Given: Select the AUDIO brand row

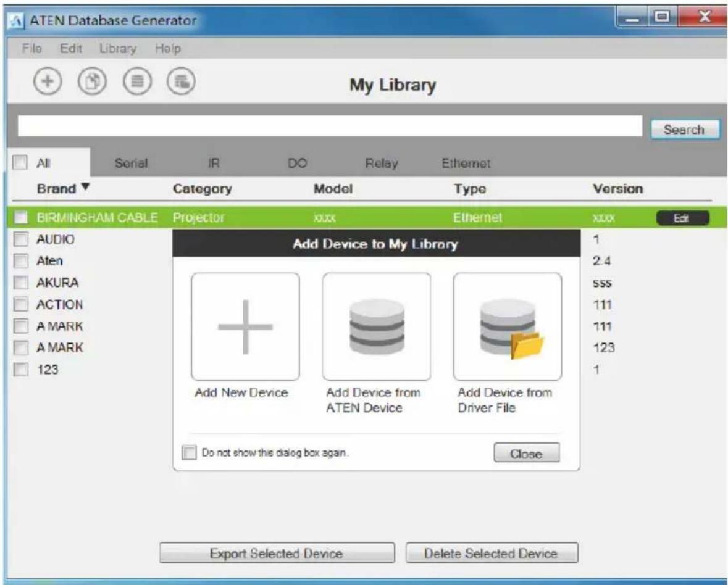Looking at the screenshot, I should click(55, 239).
